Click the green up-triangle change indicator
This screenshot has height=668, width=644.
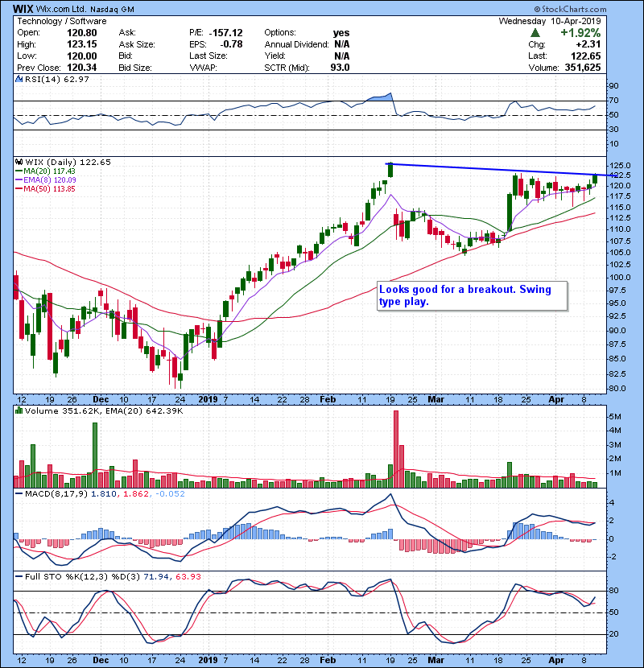pos(535,33)
